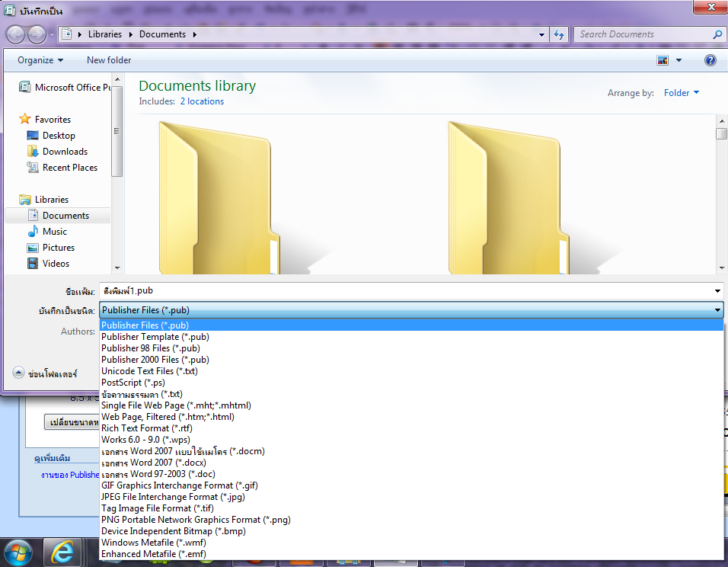Viewport: 728px width, 567px height.
Task: Click the Favorites star icon
Action: (x=24, y=119)
